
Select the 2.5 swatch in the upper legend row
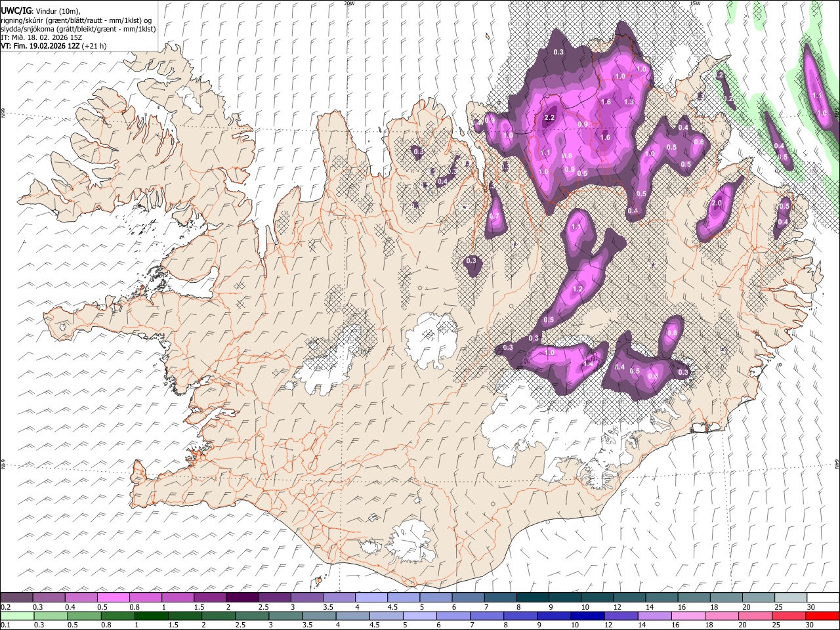click(274, 597)
